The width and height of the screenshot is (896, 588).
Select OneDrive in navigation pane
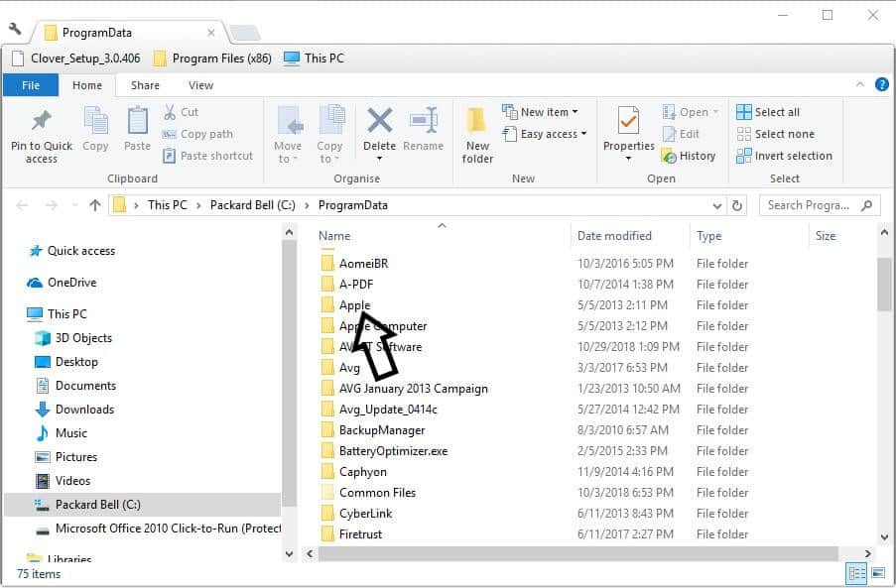62,283
